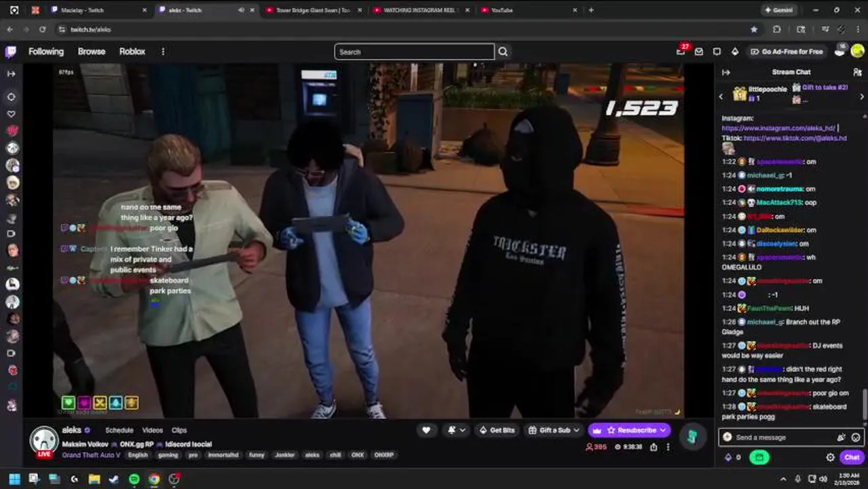
Task: Focus the Twitch search box
Action: pyautogui.click(x=414, y=52)
